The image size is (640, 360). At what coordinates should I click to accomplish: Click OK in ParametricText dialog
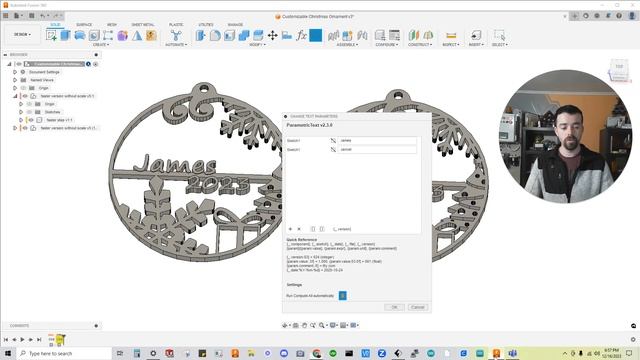tap(394, 307)
